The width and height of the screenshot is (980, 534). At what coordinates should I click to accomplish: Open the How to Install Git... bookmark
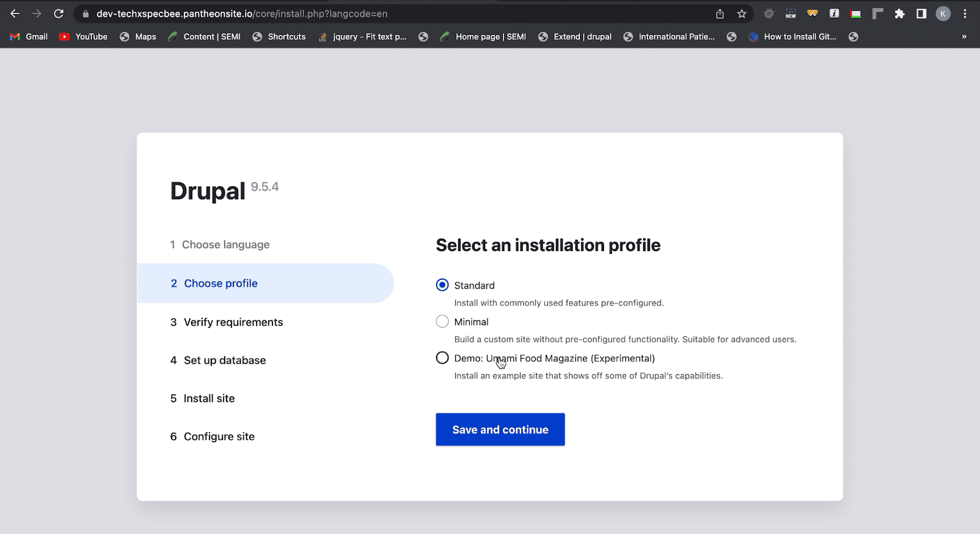click(x=793, y=37)
